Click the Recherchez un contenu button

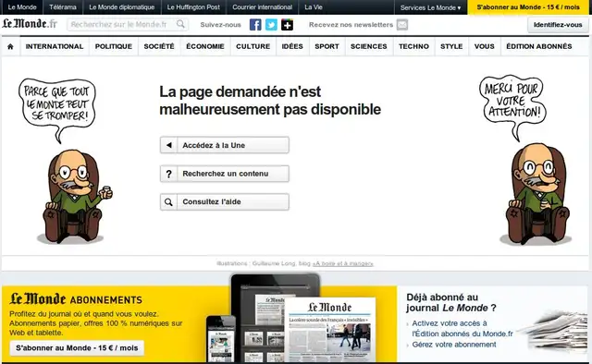point(225,174)
